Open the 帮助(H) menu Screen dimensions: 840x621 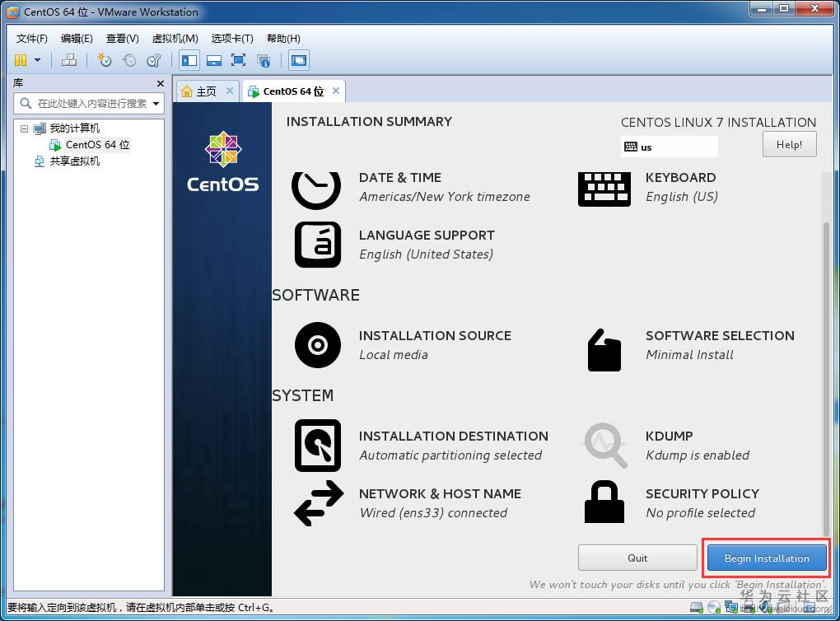[283, 39]
